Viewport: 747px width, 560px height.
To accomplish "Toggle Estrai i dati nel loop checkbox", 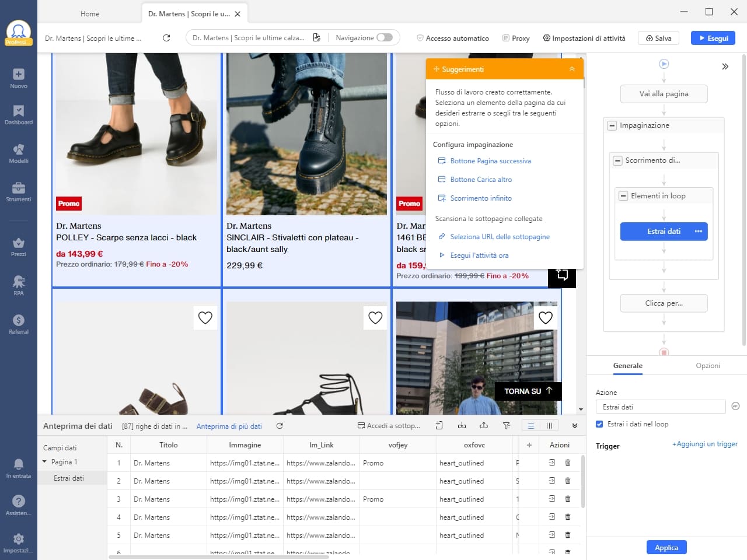I will (599, 424).
